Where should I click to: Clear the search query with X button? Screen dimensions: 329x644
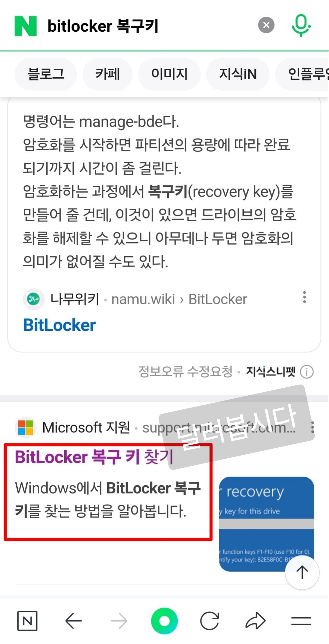(x=266, y=25)
